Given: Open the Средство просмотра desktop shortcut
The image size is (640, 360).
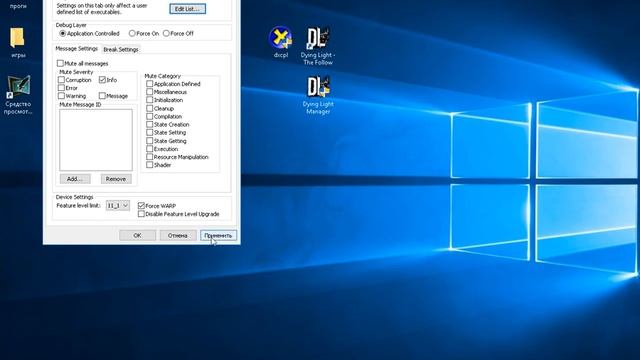Looking at the screenshot, I should click(18, 95).
